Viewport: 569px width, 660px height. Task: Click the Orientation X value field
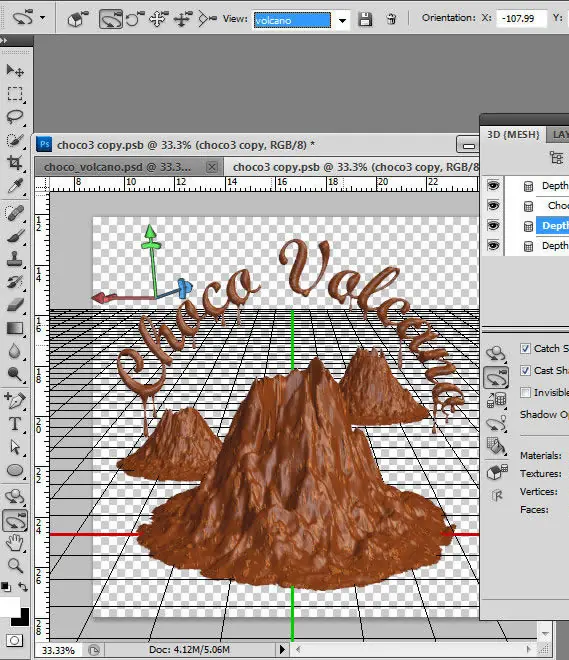[521, 19]
